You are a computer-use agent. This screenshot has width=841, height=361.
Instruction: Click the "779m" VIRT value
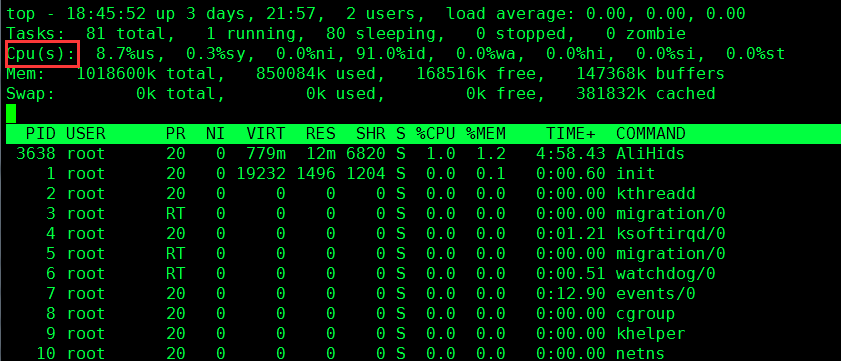[265, 154]
